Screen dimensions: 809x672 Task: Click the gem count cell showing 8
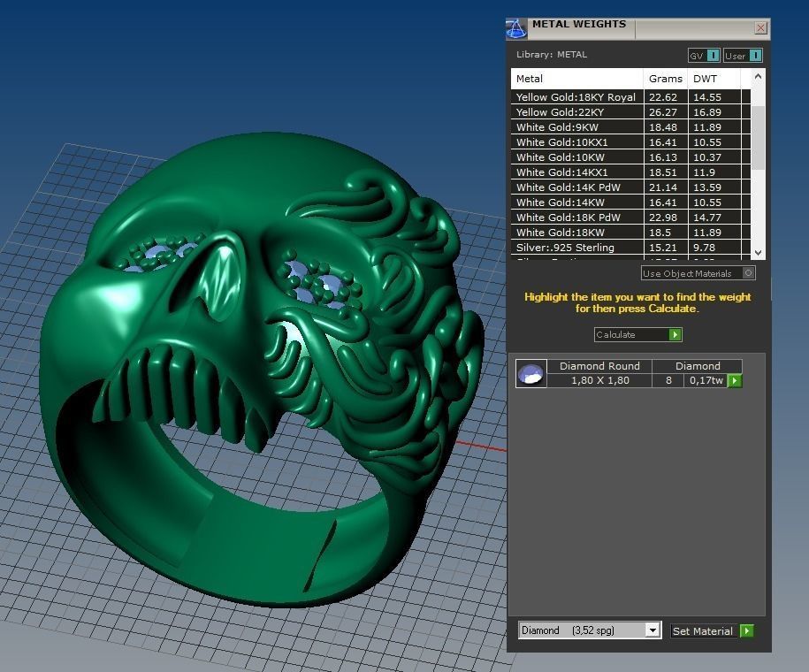click(668, 380)
